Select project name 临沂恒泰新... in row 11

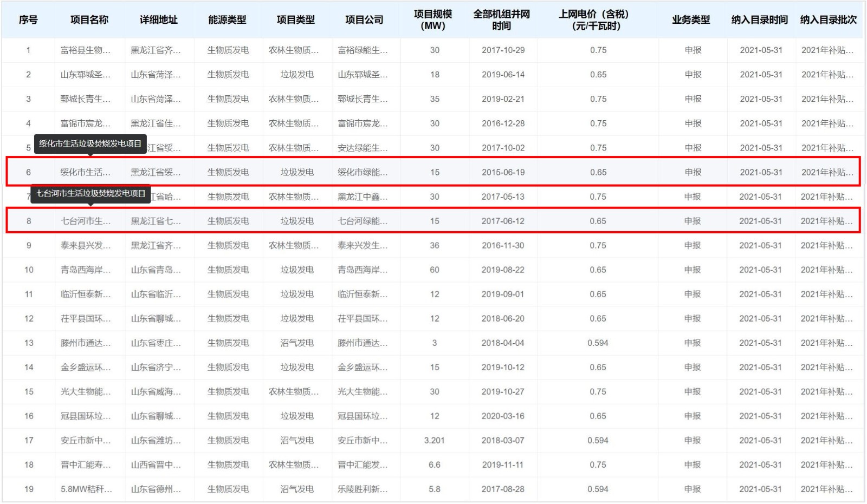point(86,294)
